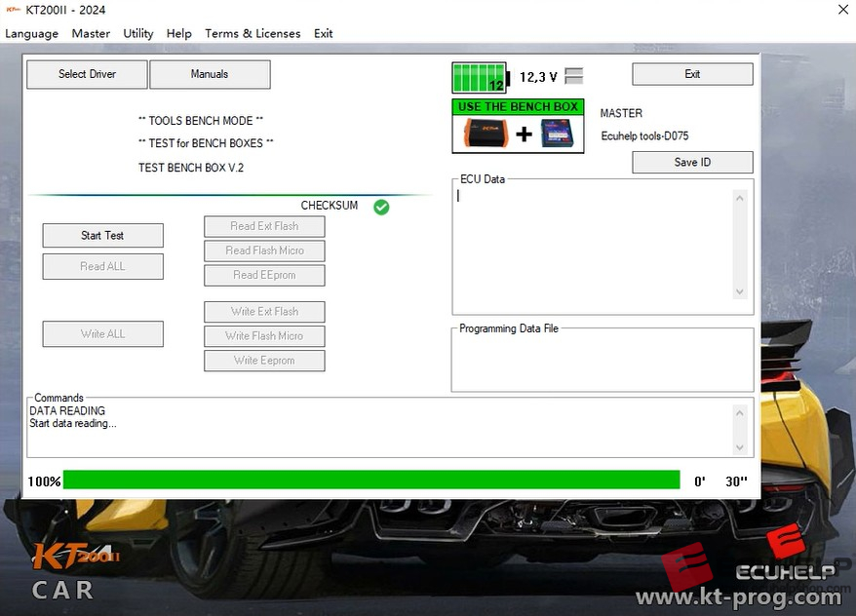Click the Write Flash Micro button

click(264, 336)
